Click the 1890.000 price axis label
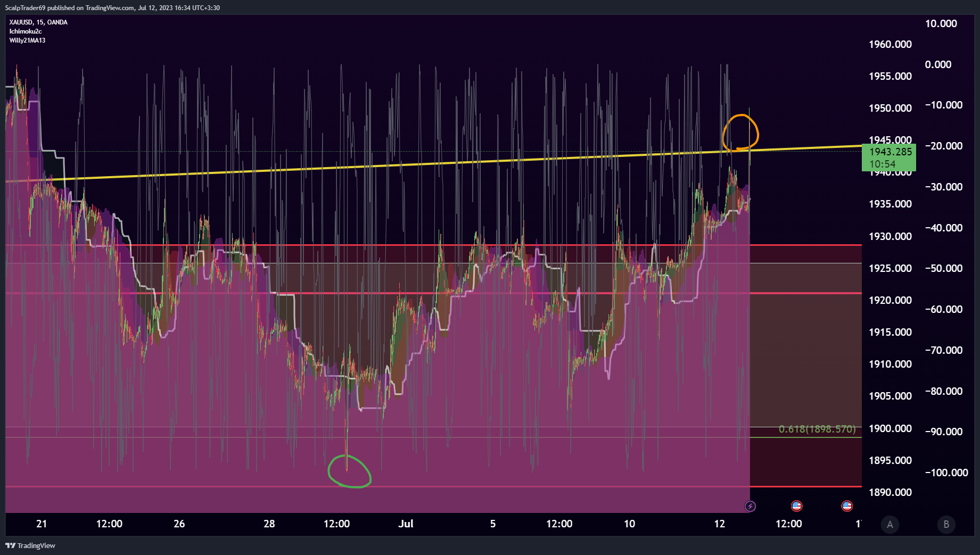This screenshot has height=555, width=980. [890, 492]
